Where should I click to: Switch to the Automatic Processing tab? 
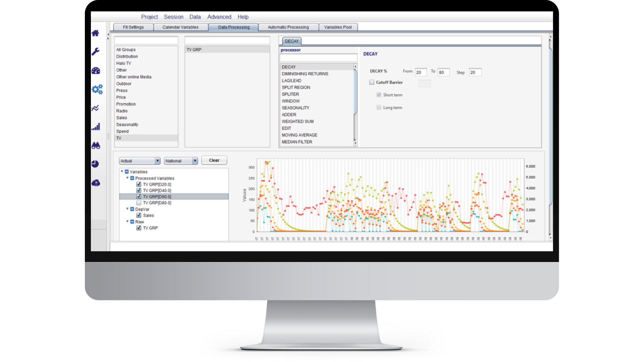coord(288,27)
